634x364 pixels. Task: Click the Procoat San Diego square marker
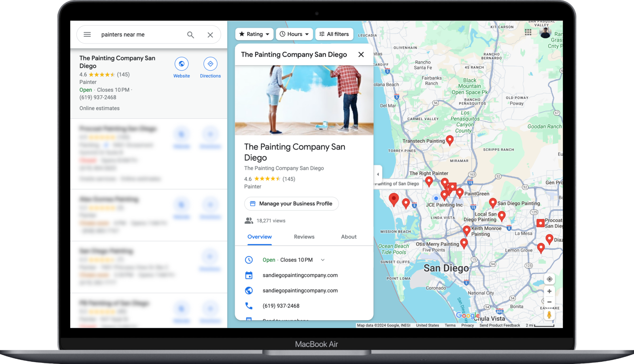[541, 223]
